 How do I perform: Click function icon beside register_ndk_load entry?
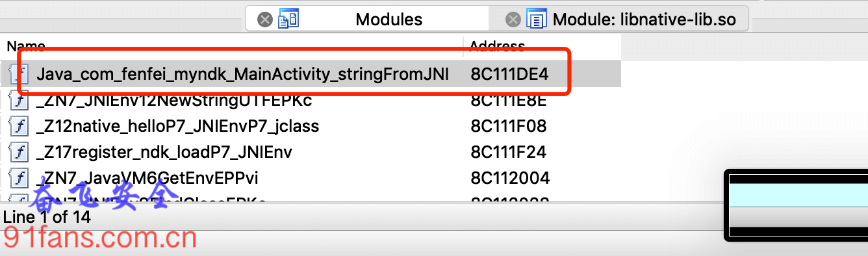coord(19,152)
